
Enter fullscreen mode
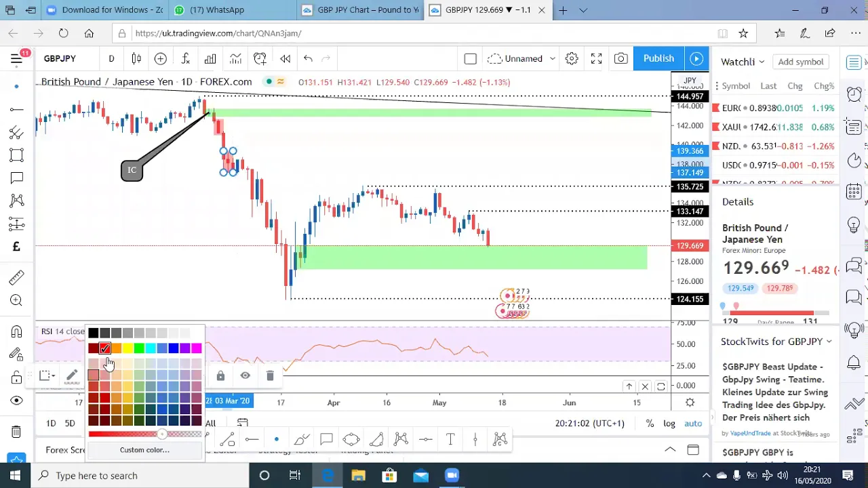pos(596,59)
